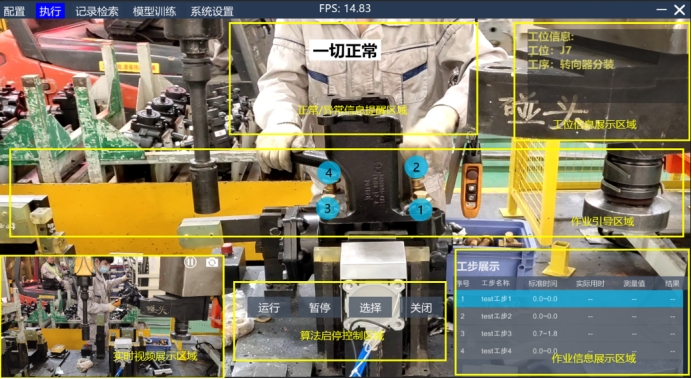Image resolution: width=692 pixels, height=379 pixels.
Task: Click the 选择 button
Action: point(370,307)
